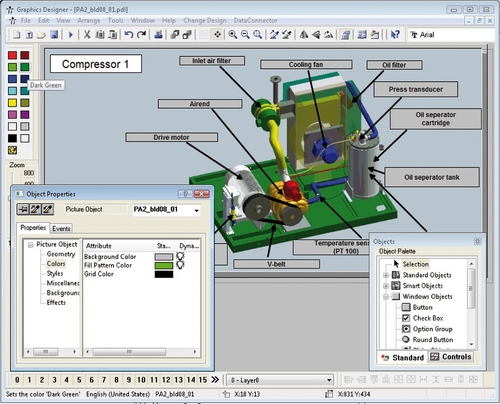Pick the red color swatch
This screenshot has width=500, height=404.
[12, 55]
